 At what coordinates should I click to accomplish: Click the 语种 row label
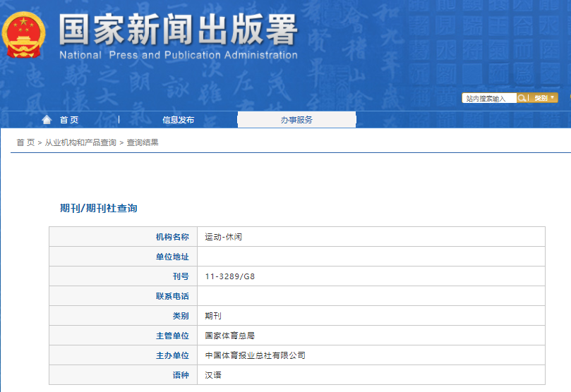tap(181, 375)
